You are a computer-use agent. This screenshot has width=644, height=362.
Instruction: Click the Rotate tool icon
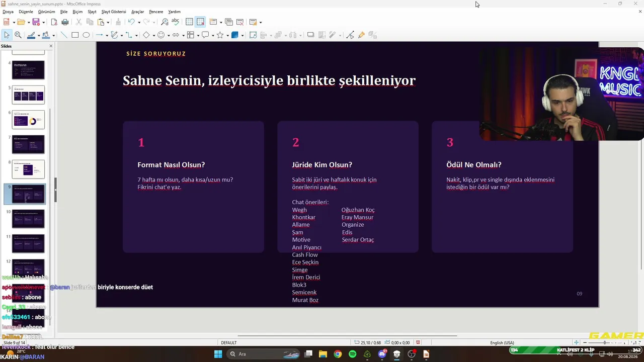253,35
